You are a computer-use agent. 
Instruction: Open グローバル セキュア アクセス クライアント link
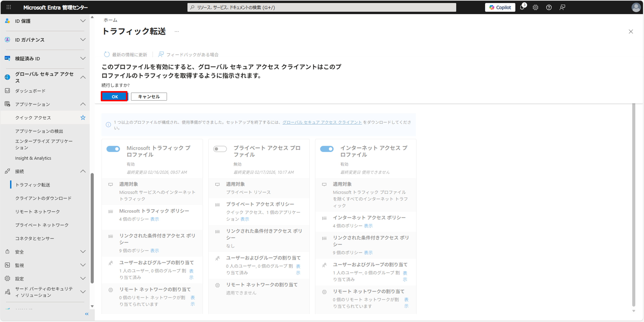[322, 122]
